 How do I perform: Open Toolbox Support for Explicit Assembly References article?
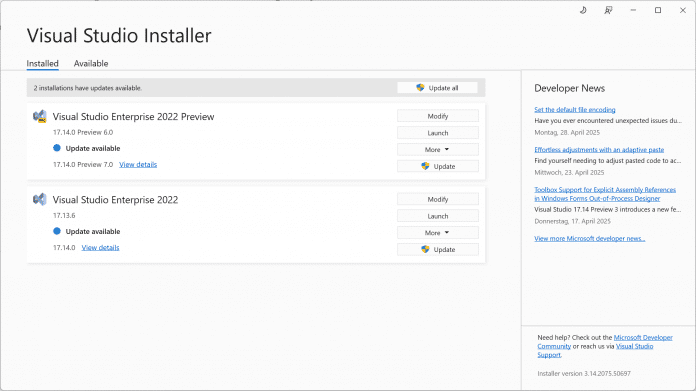[605, 194]
